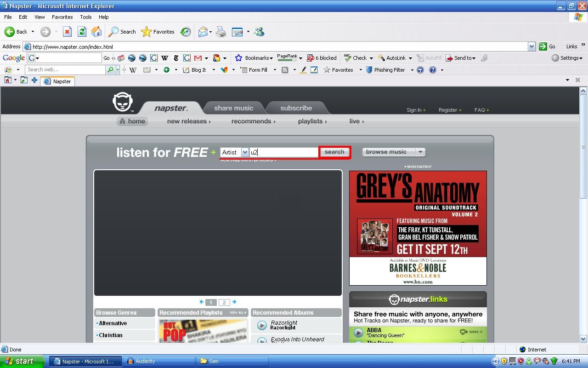Click the Register link
This screenshot has height=368, width=588.
tap(450, 110)
